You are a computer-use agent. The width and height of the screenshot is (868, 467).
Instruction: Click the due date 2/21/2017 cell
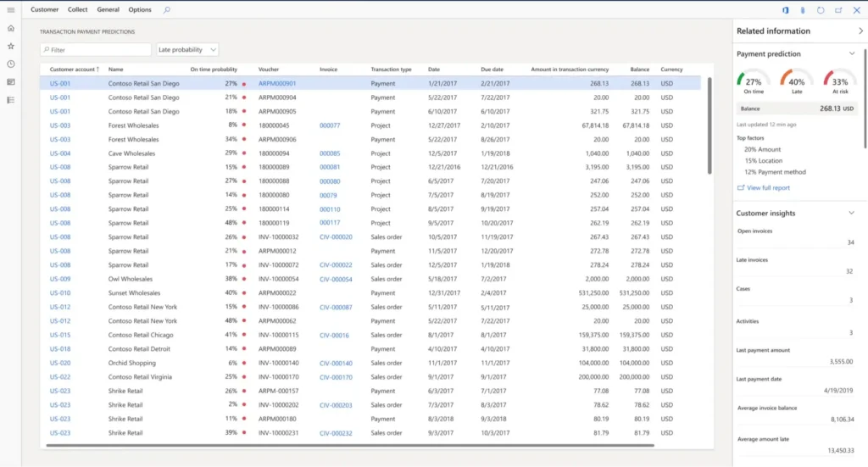(494, 84)
